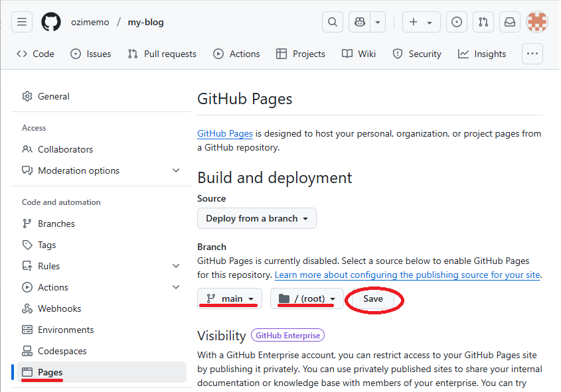The width and height of the screenshot is (561, 392).
Task: Open Copilot chat icon
Action: pos(360,22)
